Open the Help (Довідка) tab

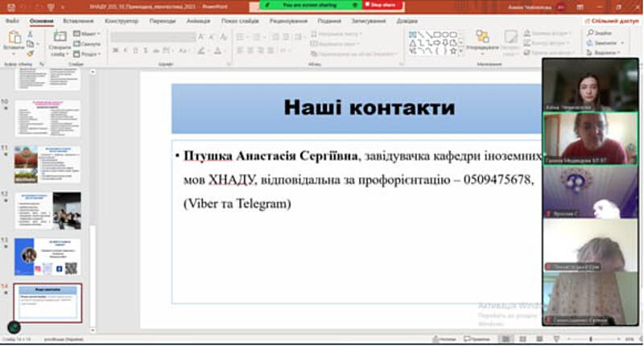(407, 21)
